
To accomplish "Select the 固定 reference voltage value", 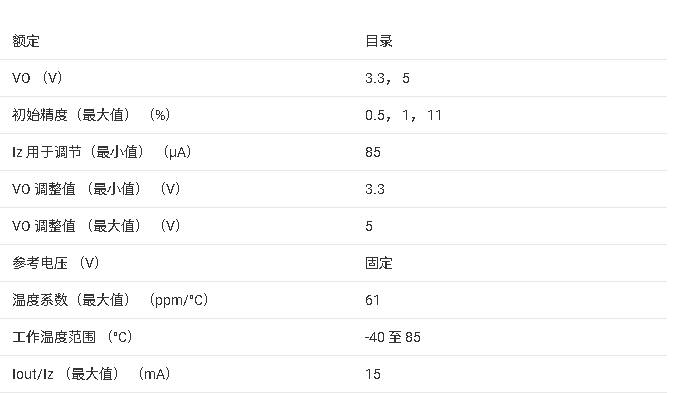I will (x=379, y=263).
